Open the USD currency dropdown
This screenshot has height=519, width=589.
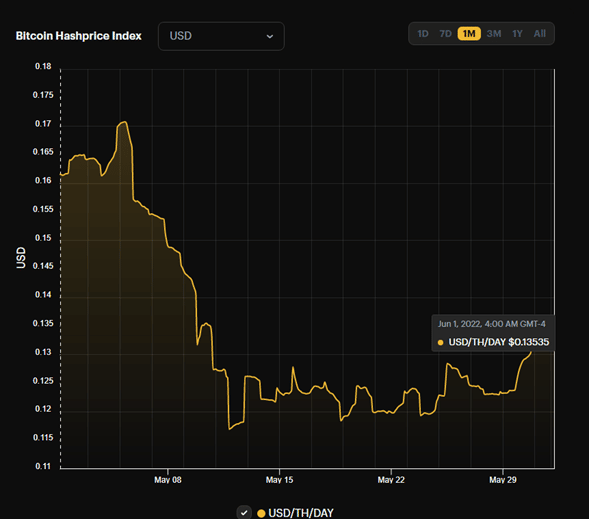pyautogui.click(x=221, y=36)
